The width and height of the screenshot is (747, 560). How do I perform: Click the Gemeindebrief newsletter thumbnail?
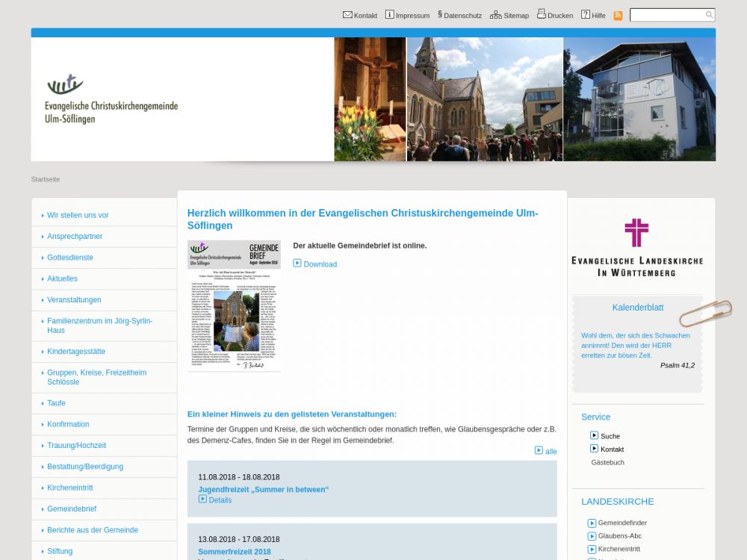[x=234, y=305]
